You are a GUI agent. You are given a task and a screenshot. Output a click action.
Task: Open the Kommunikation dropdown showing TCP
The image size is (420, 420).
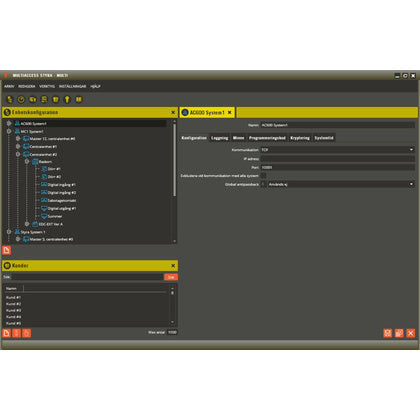[x=337, y=150]
